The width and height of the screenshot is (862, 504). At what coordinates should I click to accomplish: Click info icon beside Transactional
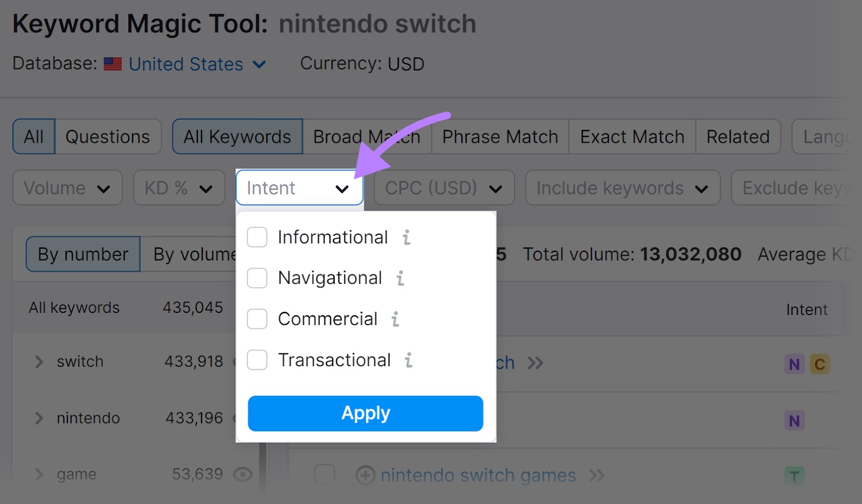(409, 360)
